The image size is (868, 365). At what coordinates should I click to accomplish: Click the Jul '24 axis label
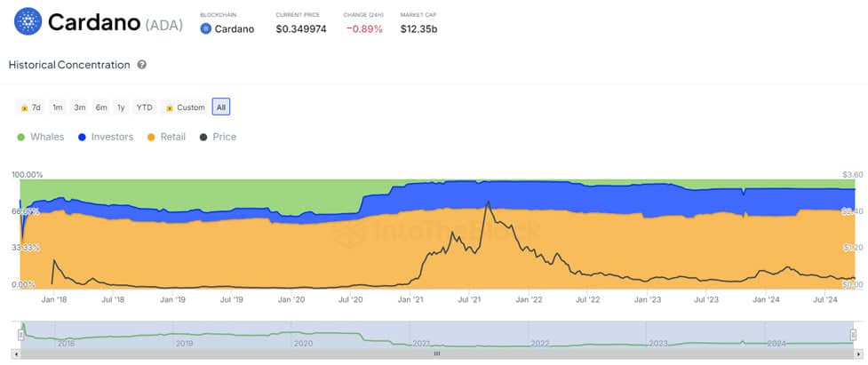[x=826, y=300]
